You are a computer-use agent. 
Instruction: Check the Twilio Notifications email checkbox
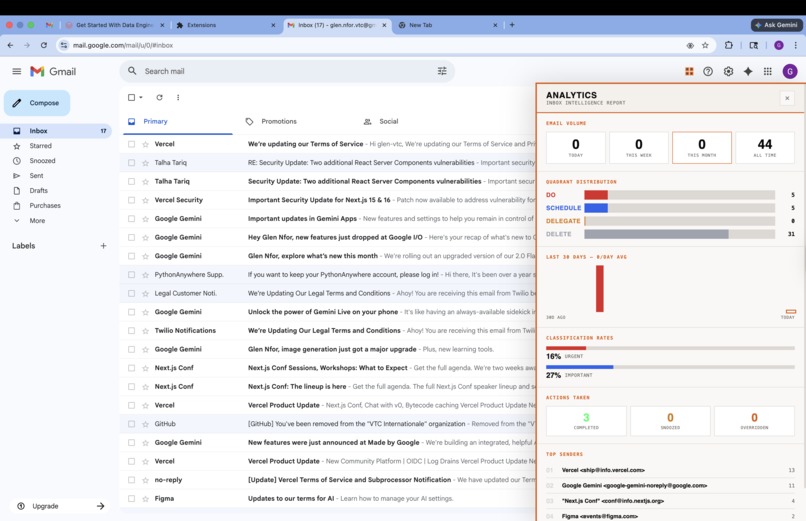point(132,330)
